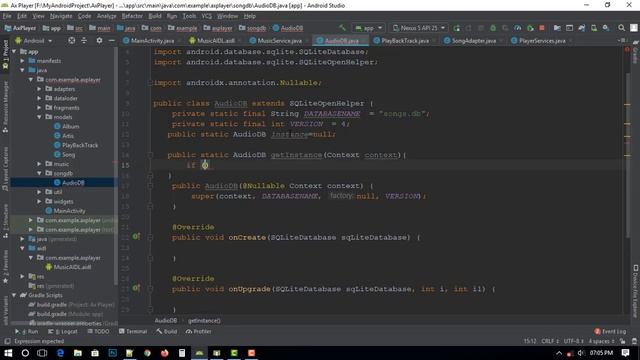This screenshot has width=640, height=360.
Task: Toggle the Device File Explorer side tab
Action: click(x=635, y=291)
